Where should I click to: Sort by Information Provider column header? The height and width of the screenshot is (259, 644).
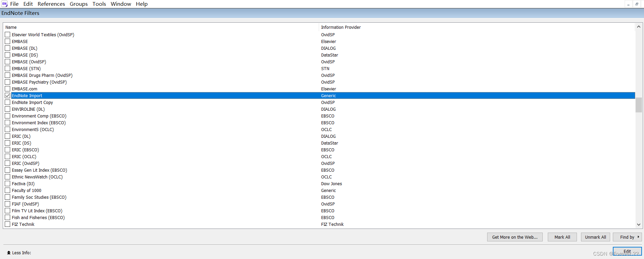477,27
